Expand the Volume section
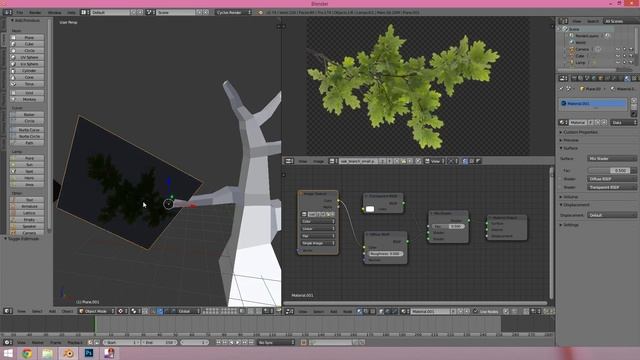640x360 pixels. point(570,197)
